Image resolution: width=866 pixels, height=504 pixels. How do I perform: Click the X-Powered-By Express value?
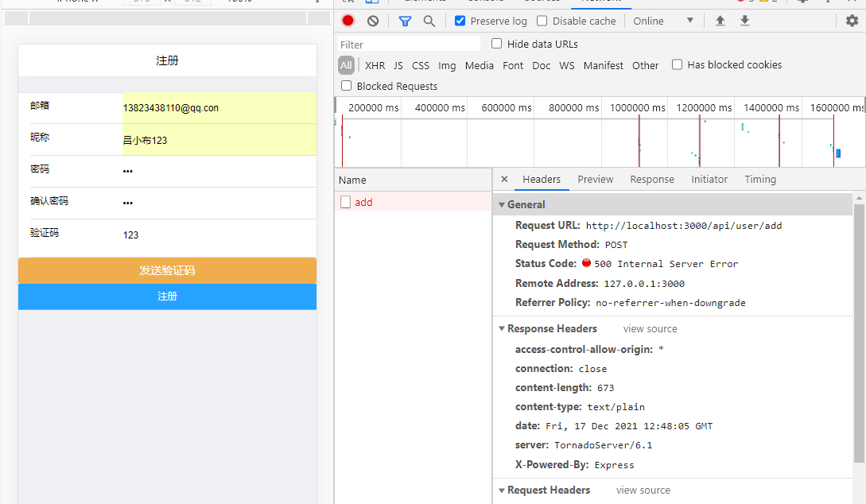[x=614, y=465]
